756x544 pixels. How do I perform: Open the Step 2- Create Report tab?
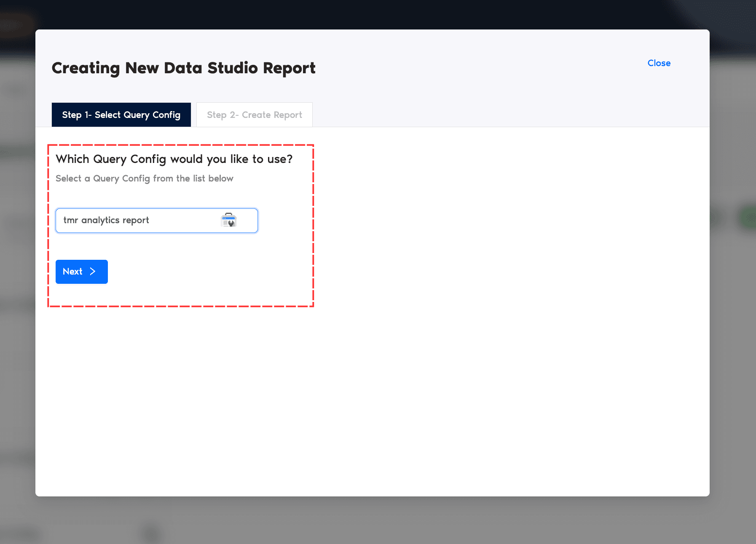[254, 115]
